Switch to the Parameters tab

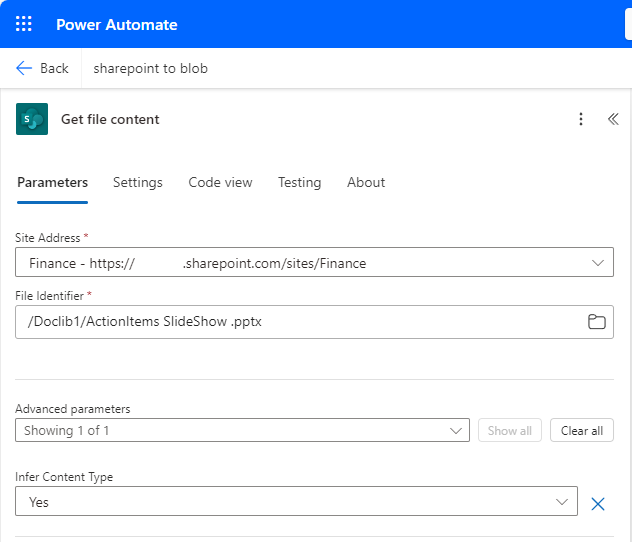[52, 183]
